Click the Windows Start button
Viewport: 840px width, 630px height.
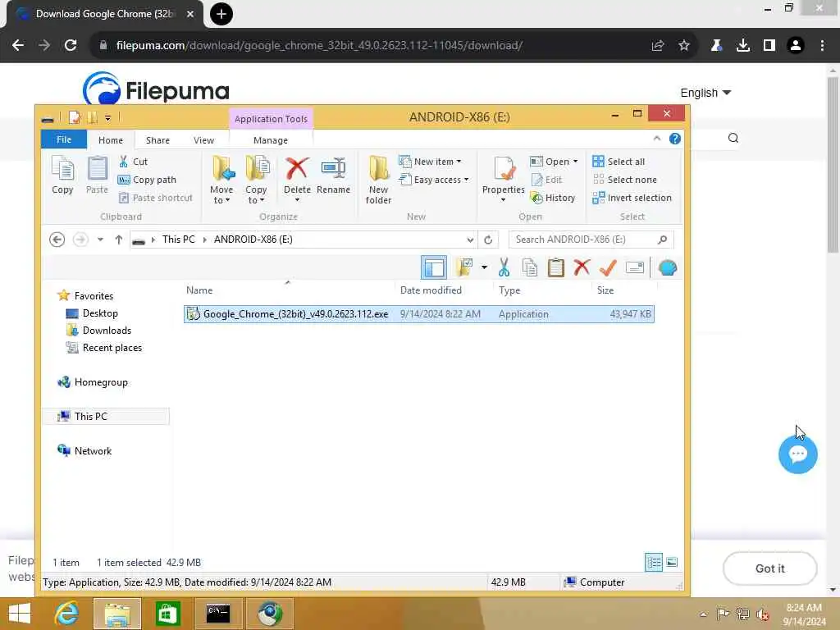tap(20, 614)
